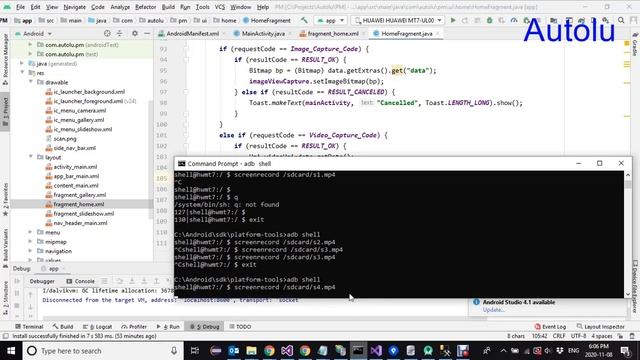
Task: Open the Logcat tool window
Action: pos(98,327)
